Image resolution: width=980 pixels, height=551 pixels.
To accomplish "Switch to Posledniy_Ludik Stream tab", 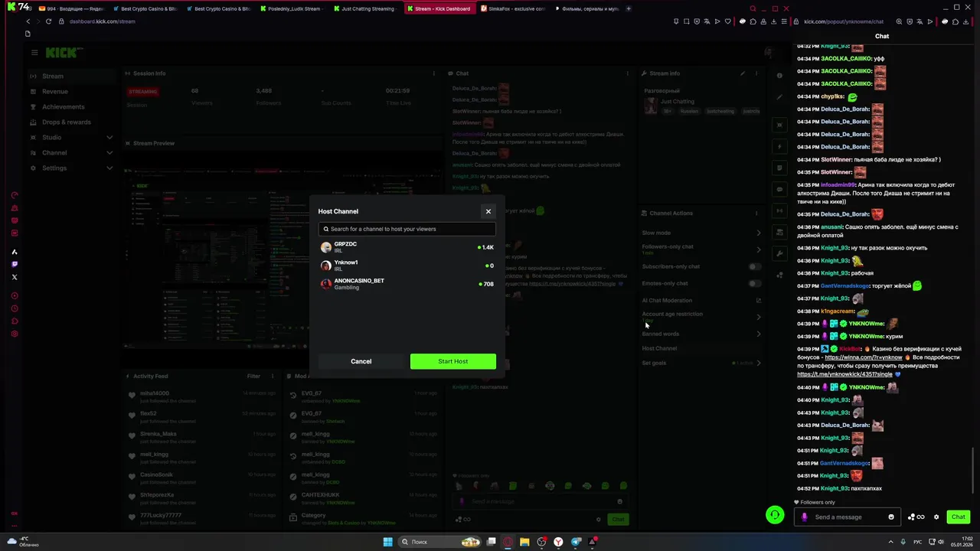I will pyautogui.click(x=294, y=8).
